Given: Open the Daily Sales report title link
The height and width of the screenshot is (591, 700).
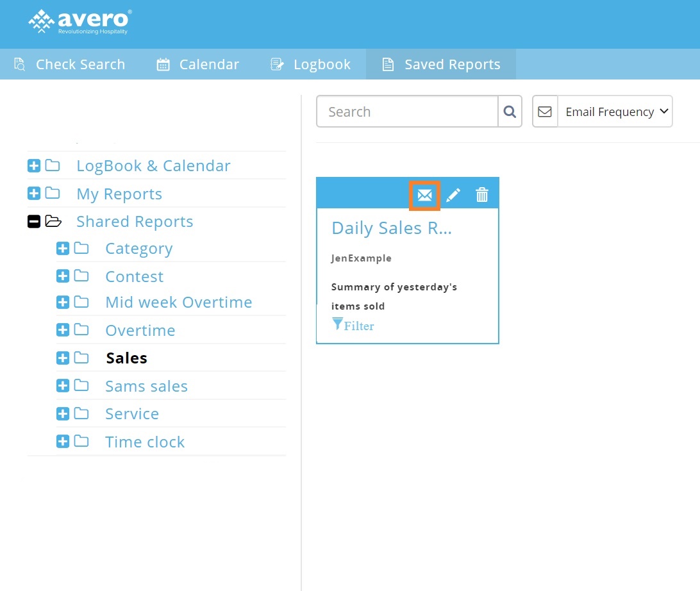Looking at the screenshot, I should pos(391,229).
